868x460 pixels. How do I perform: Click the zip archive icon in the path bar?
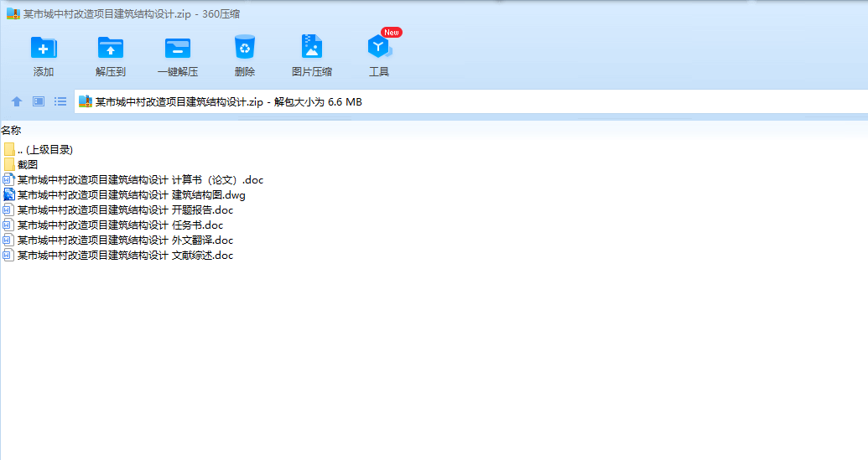pos(86,101)
